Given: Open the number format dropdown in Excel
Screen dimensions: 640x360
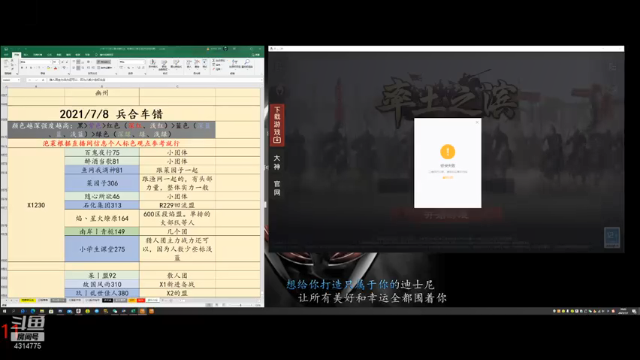Looking at the screenshot, I should click(144, 62).
